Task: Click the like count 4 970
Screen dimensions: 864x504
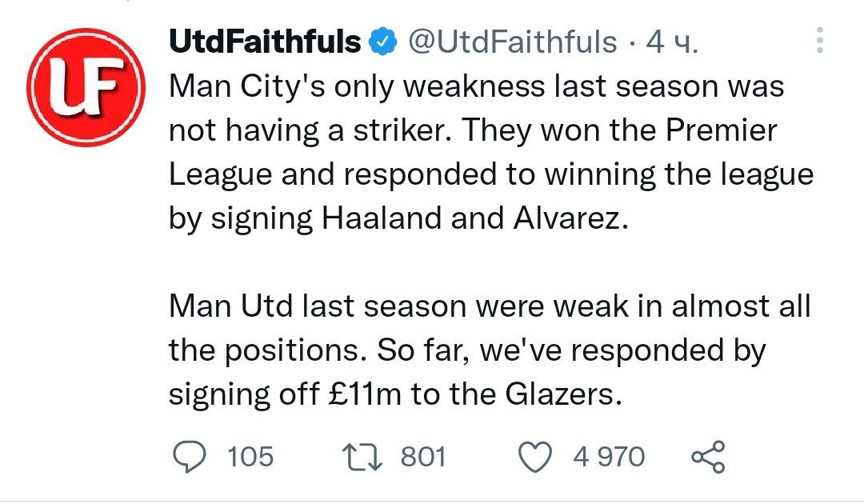Action: point(608,457)
